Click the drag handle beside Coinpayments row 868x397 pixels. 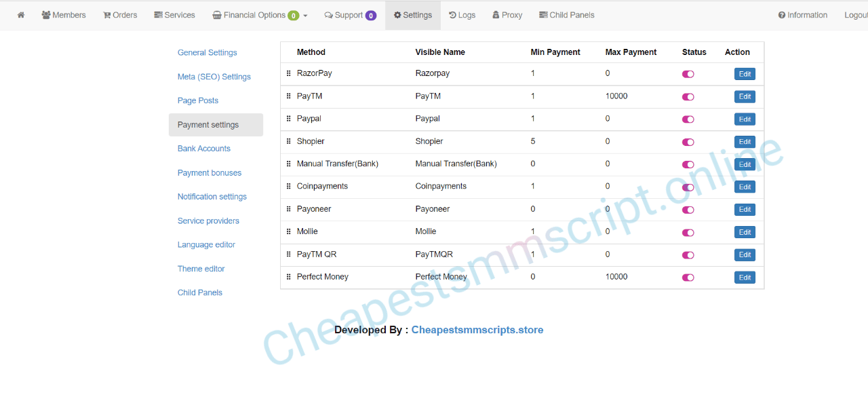(x=288, y=187)
